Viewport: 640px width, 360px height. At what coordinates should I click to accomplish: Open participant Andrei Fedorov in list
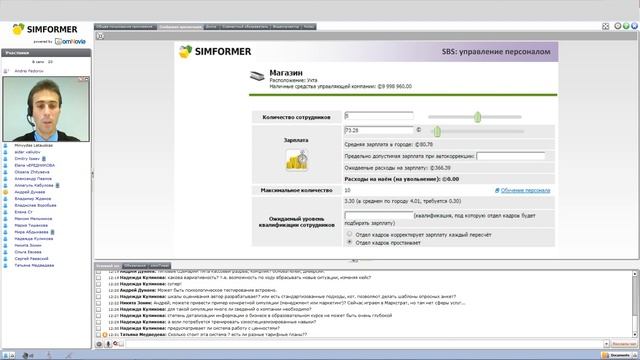[x=29, y=71]
